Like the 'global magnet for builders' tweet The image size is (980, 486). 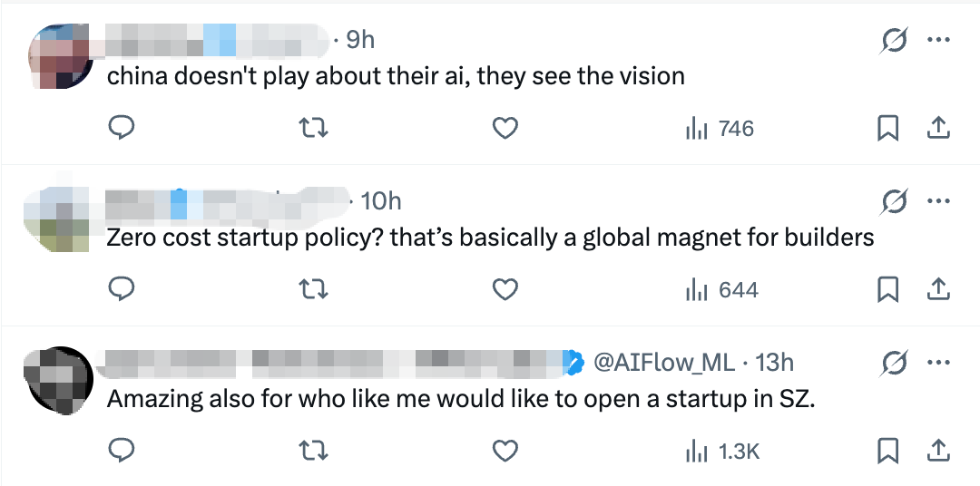(505, 290)
